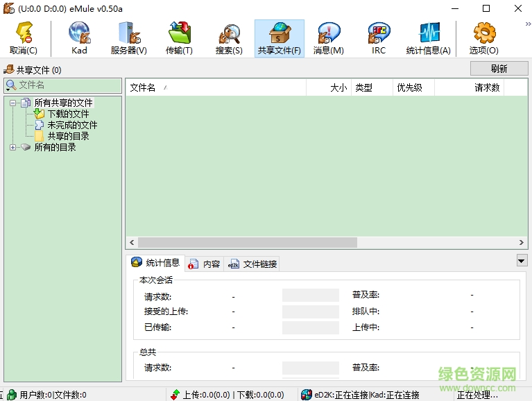Open the magnifier filter dropdown icon
Image resolution: width=532 pixels, height=401 pixels.
11,85
